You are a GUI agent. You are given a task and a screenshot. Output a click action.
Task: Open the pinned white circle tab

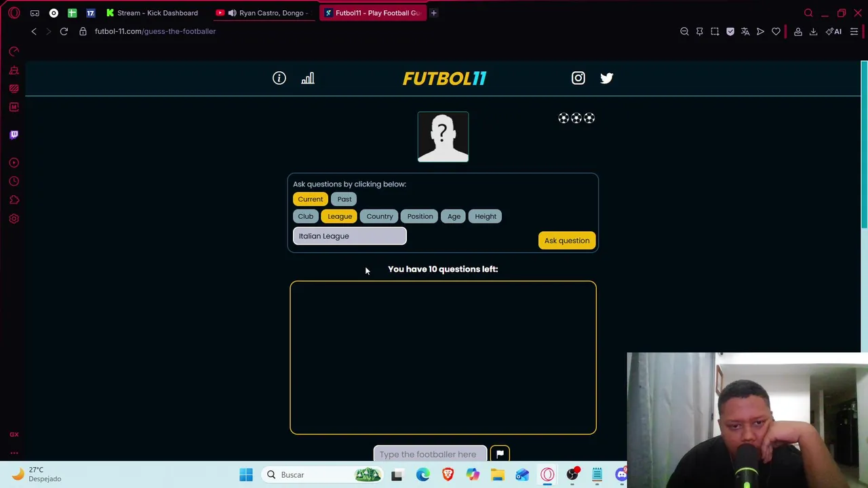pos(54,13)
